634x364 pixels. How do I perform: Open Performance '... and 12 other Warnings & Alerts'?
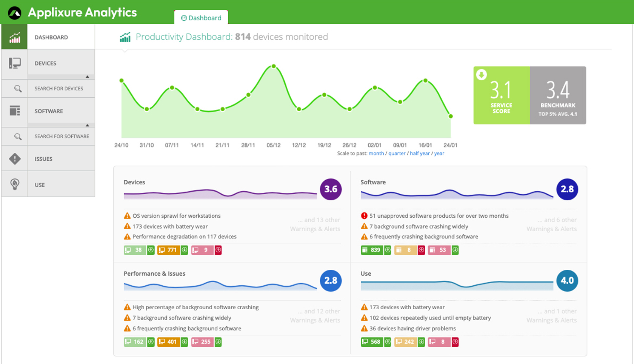pos(315,316)
